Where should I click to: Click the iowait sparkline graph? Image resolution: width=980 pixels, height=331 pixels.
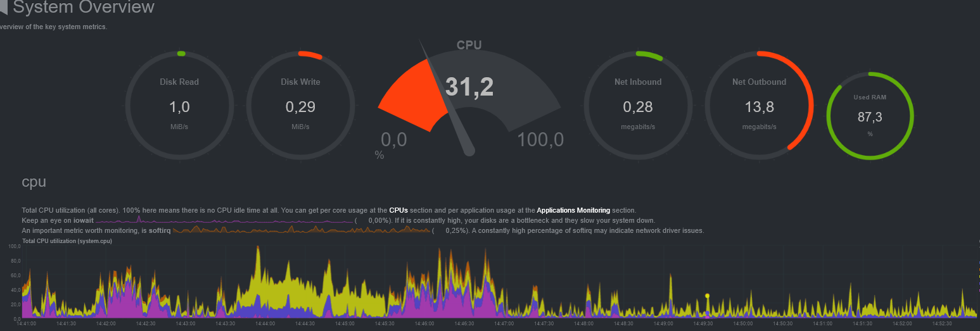coord(223,220)
